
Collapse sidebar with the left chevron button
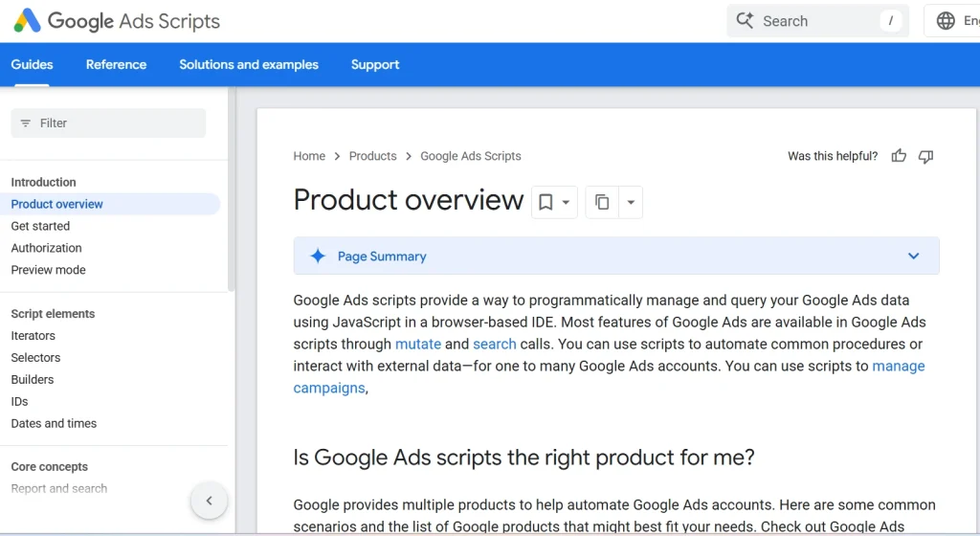[x=209, y=501]
